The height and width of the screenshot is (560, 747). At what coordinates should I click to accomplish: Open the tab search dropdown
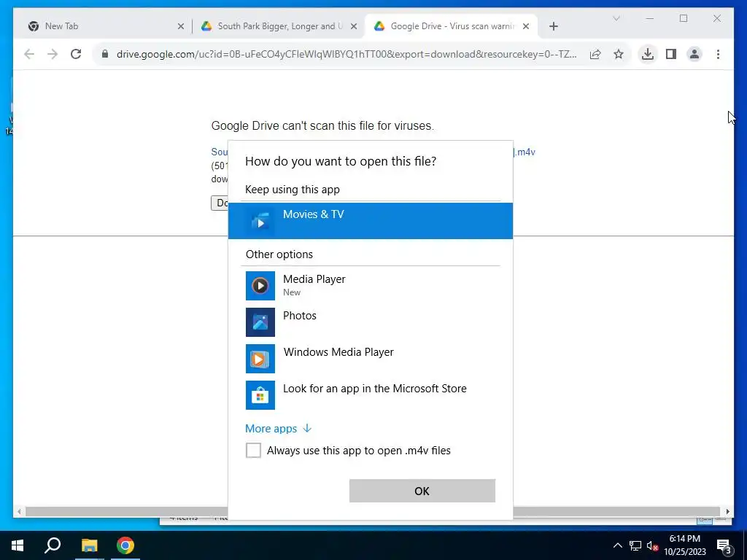[x=616, y=18]
